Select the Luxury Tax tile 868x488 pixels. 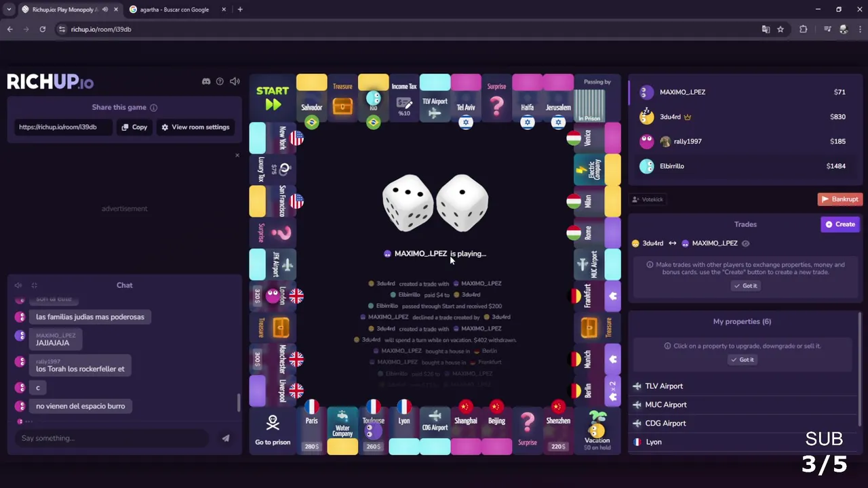273,169
